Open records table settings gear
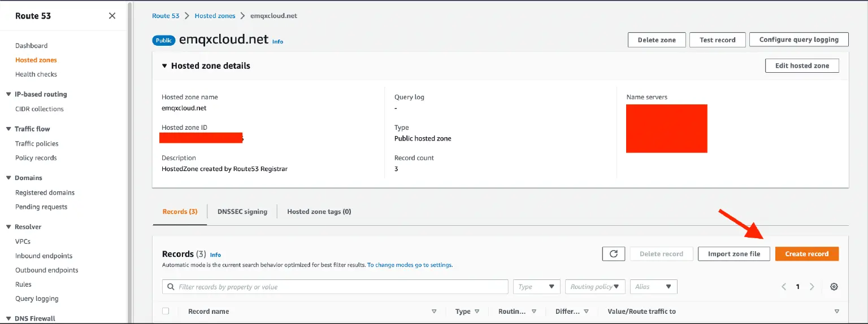Viewport: 868px width, 324px height. point(834,287)
